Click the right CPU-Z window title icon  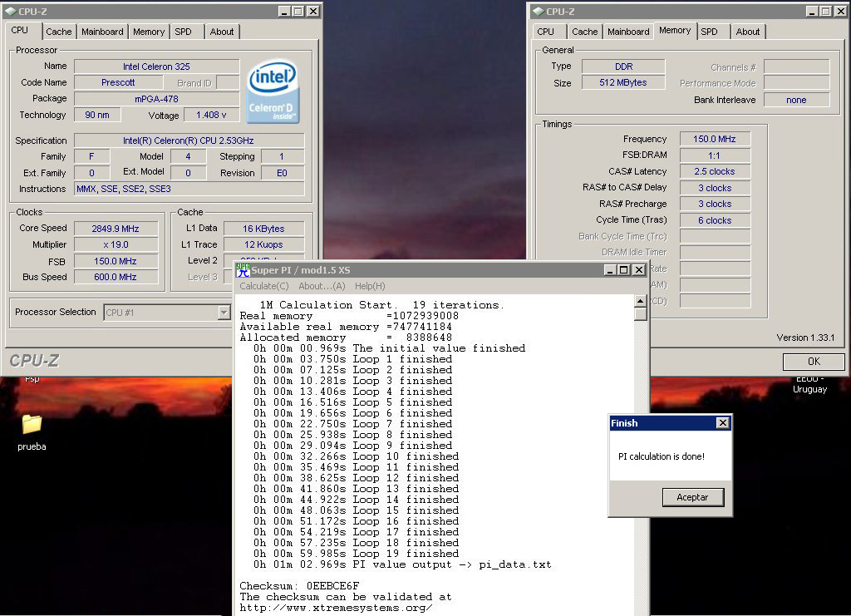click(538, 12)
